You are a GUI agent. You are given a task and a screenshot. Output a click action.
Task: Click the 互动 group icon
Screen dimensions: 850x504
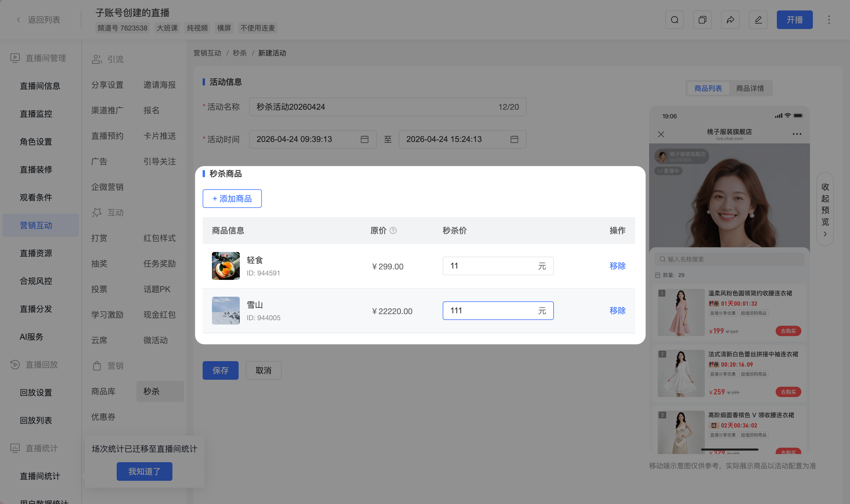tap(97, 213)
